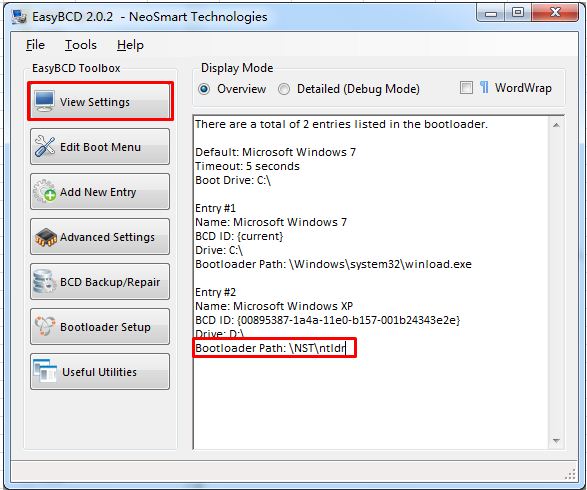Click the BCD ID GUID line for XP

click(x=327, y=320)
